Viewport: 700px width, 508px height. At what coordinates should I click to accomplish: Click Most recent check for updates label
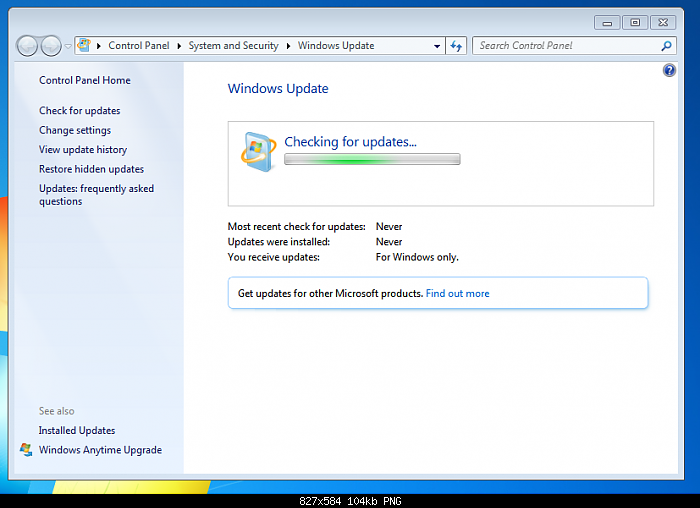coord(296,227)
